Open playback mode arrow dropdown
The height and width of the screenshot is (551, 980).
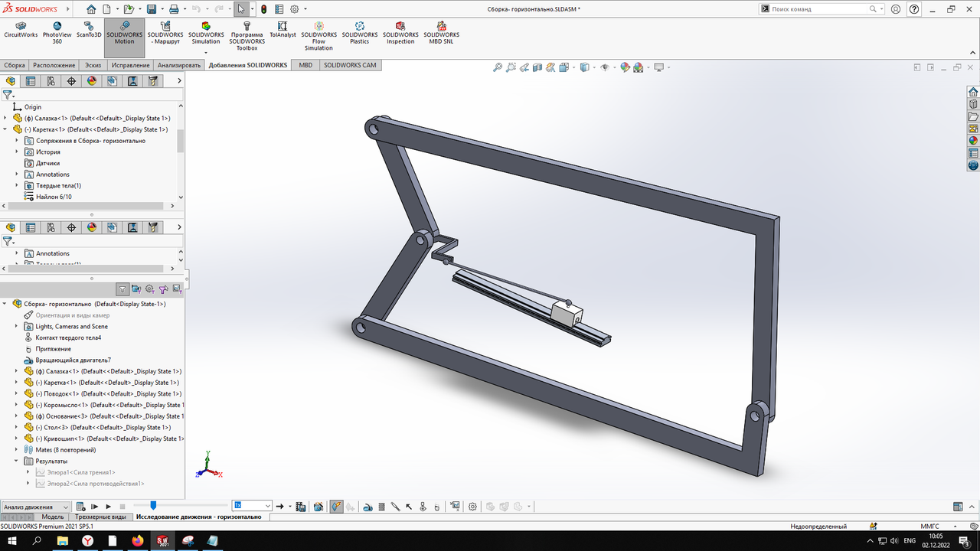click(289, 506)
